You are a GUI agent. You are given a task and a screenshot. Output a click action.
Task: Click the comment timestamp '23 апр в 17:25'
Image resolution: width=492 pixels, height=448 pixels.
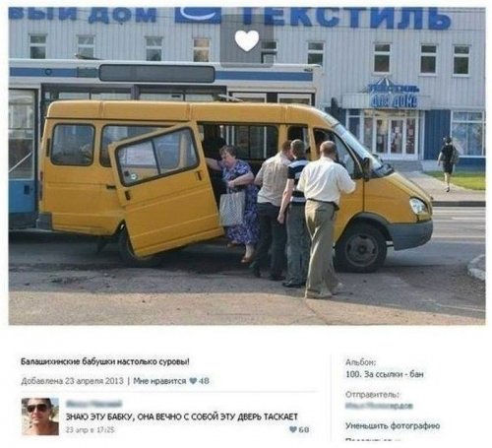coord(90,429)
